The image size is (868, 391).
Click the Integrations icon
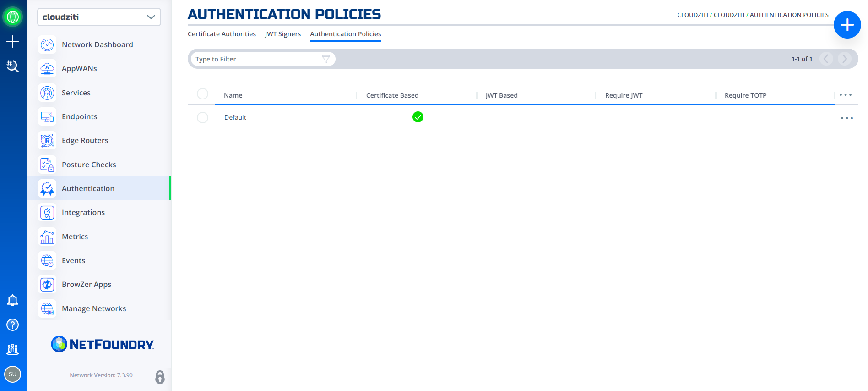click(x=47, y=212)
